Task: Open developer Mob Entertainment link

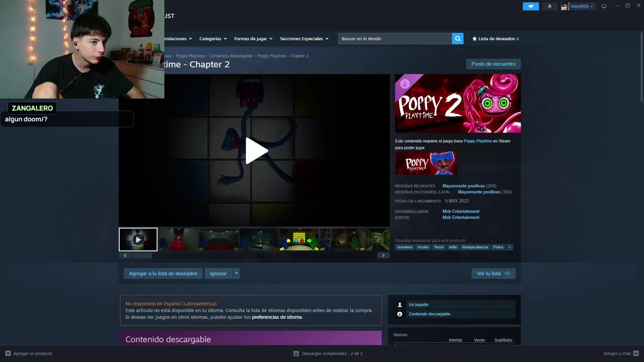Action: click(461, 211)
